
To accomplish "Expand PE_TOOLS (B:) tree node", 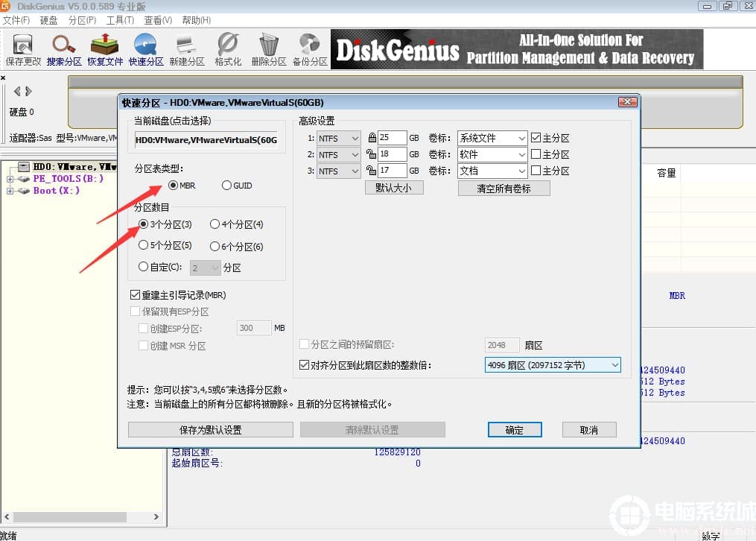I will (10, 179).
